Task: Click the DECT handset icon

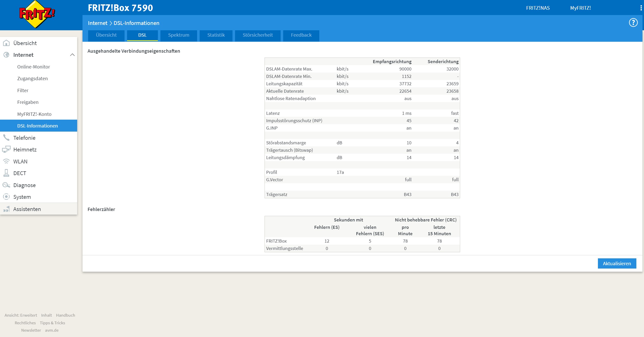Action: [x=6, y=173]
